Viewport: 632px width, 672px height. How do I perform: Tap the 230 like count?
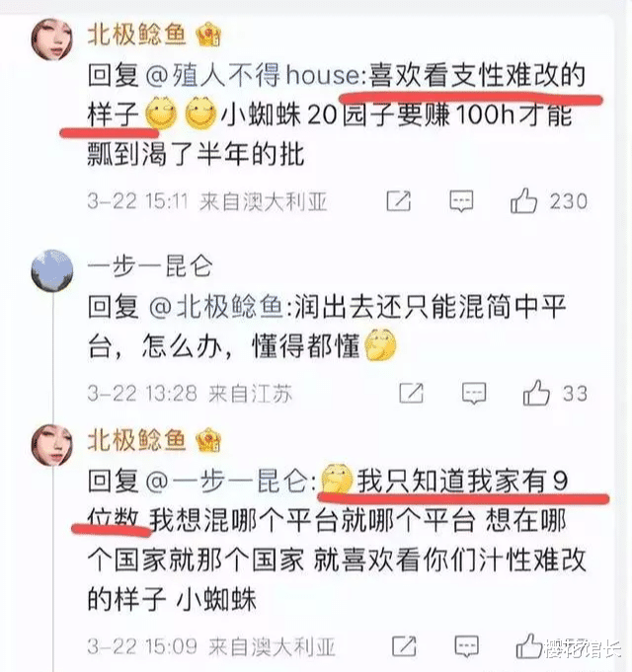click(569, 201)
